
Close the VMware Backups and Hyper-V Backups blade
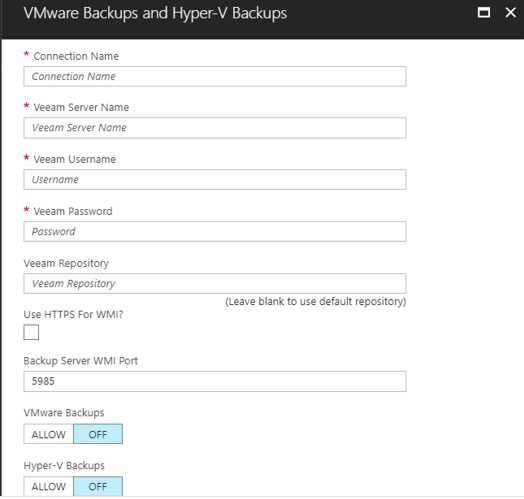510,13
